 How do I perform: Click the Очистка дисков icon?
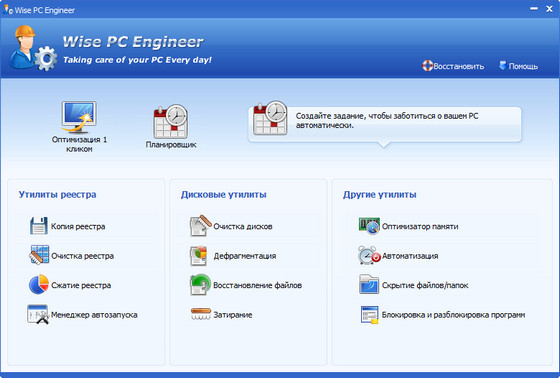point(200,225)
